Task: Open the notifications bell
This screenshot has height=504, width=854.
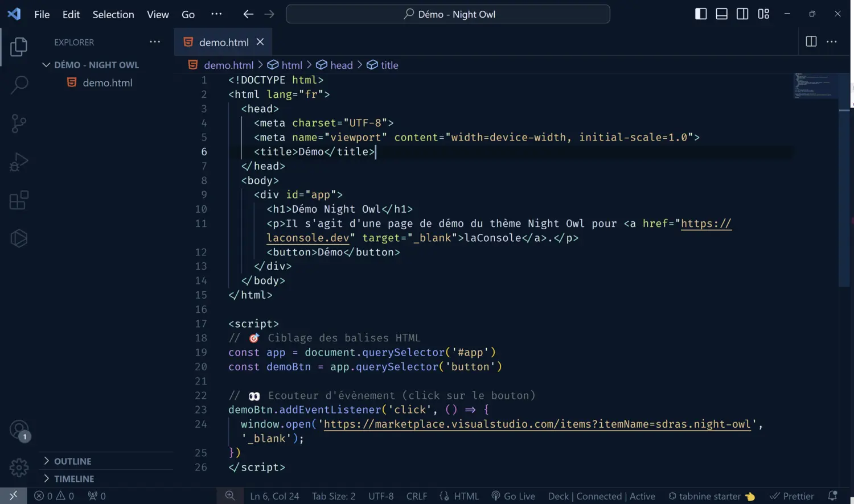Action: coord(832,496)
